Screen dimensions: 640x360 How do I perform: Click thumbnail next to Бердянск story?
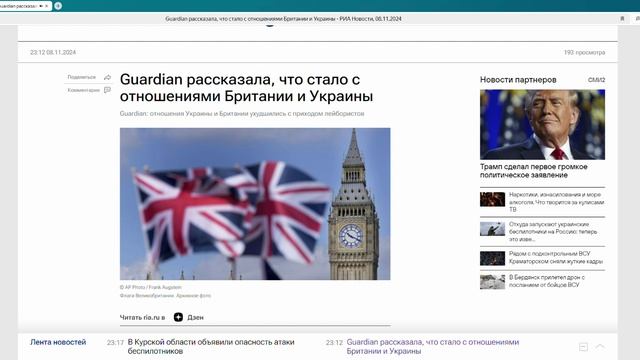[x=492, y=282]
